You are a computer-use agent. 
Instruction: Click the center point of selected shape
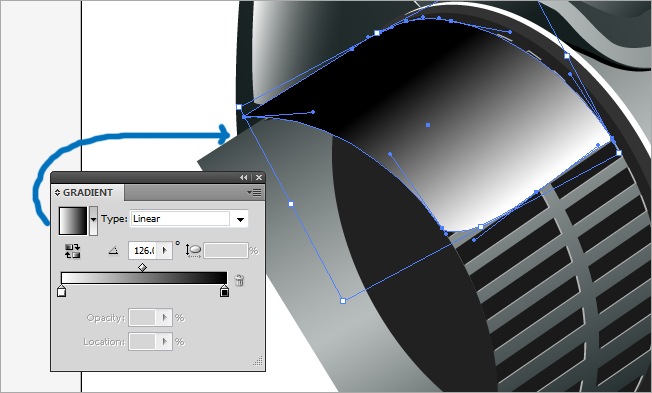tap(428, 125)
